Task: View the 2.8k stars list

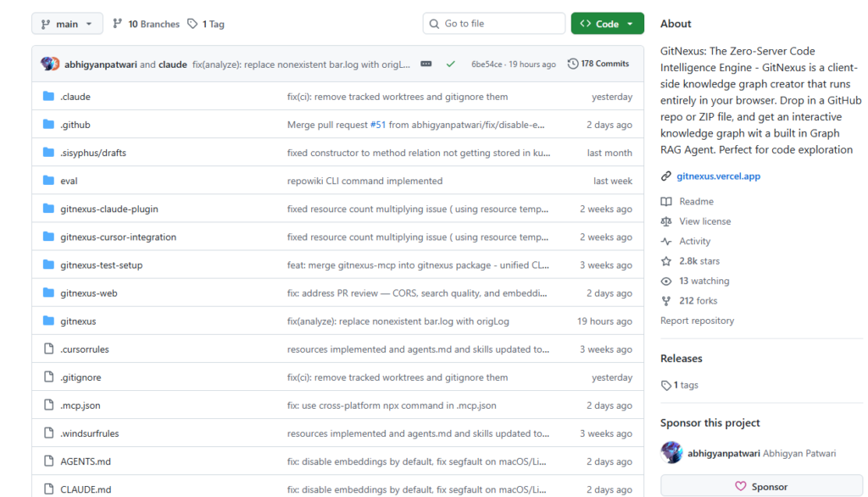Action: tap(698, 261)
